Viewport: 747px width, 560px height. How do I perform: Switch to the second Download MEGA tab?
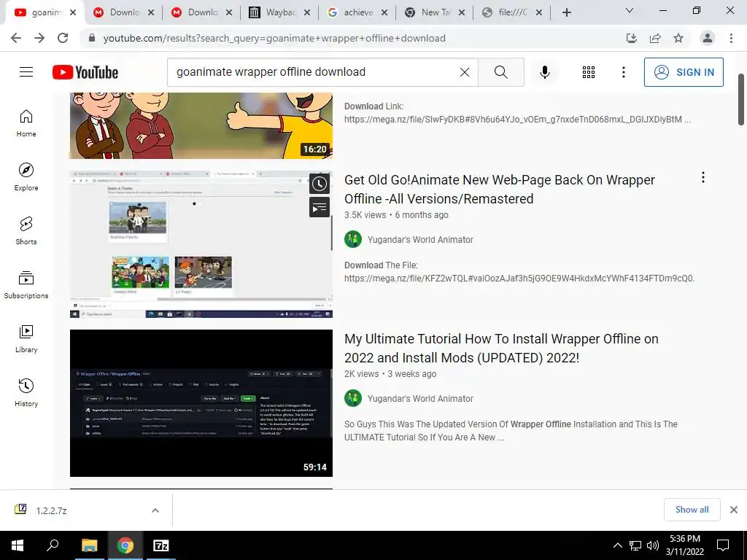point(202,12)
